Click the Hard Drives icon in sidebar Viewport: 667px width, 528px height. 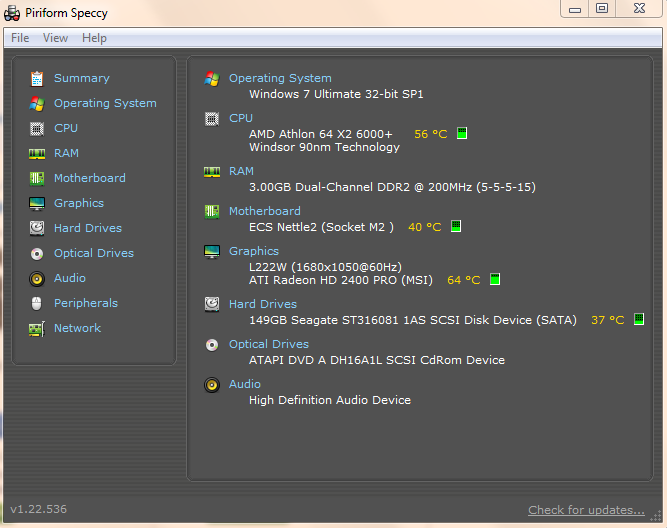tap(37, 228)
